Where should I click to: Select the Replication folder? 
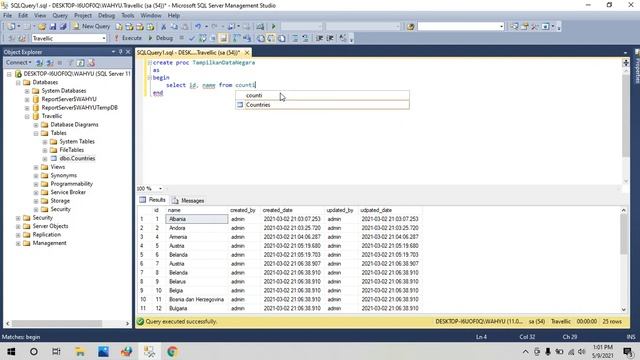(x=47, y=235)
